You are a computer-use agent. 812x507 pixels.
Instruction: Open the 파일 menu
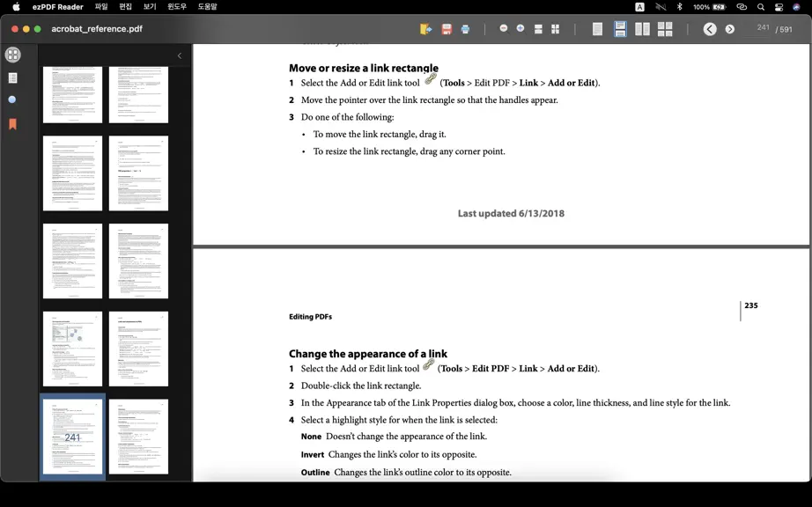click(101, 7)
